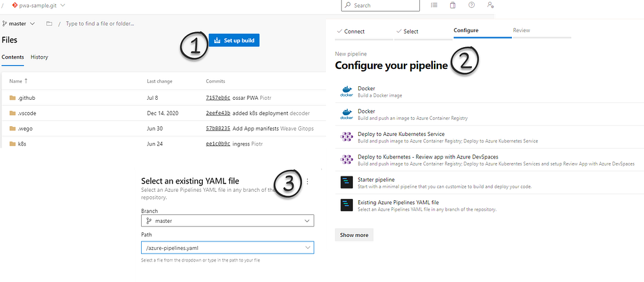Expand the Path dropdown for azure-pipelines.yaml
The width and height of the screenshot is (644, 282).
[x=227, y=247]
